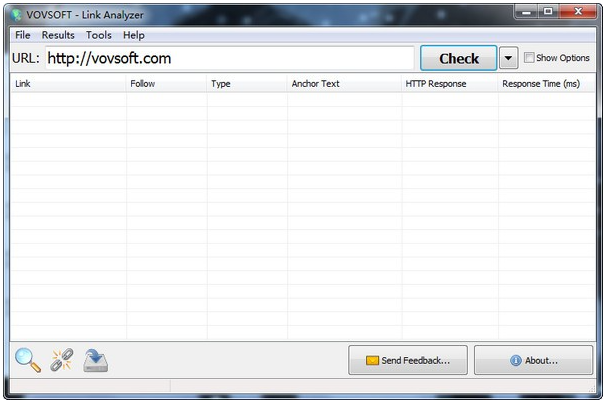606x405 pixels.
Task: Click into the URL input field
Action: click(x=230, y=58)
